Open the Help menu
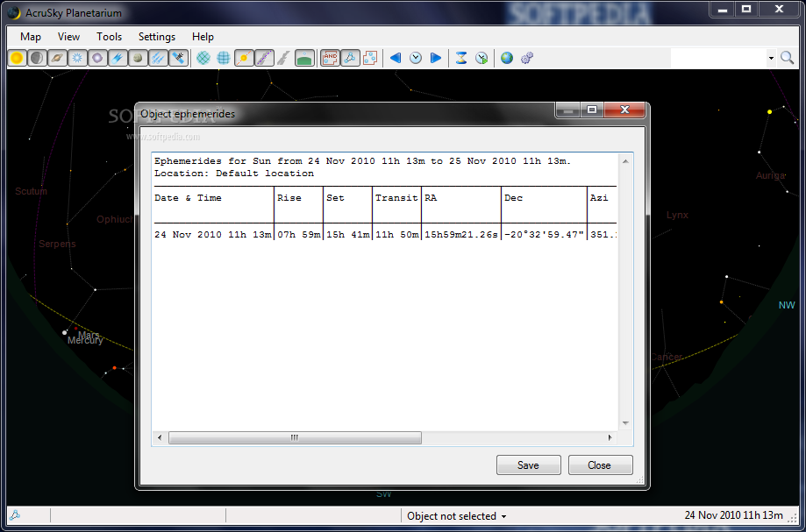The height and width of the screenshot is (532, 806). click(x=203, y=37)
